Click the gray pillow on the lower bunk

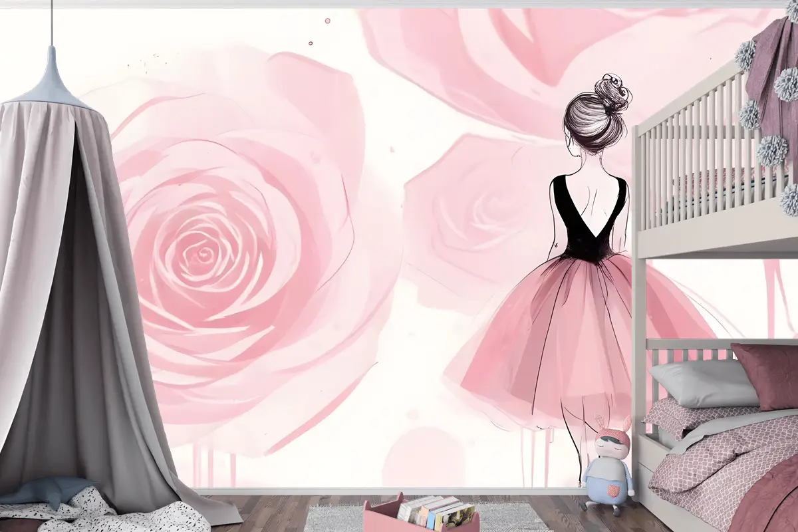702,384
